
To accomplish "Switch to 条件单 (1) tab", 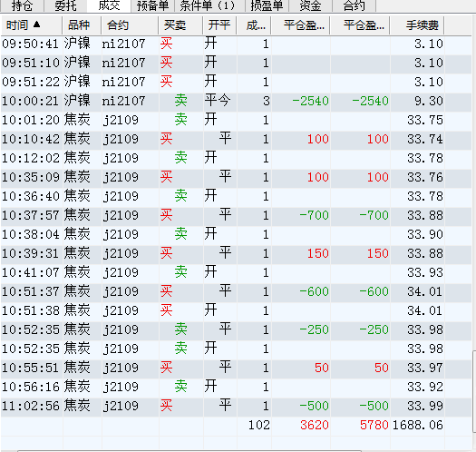I will (x=209, y=5).
